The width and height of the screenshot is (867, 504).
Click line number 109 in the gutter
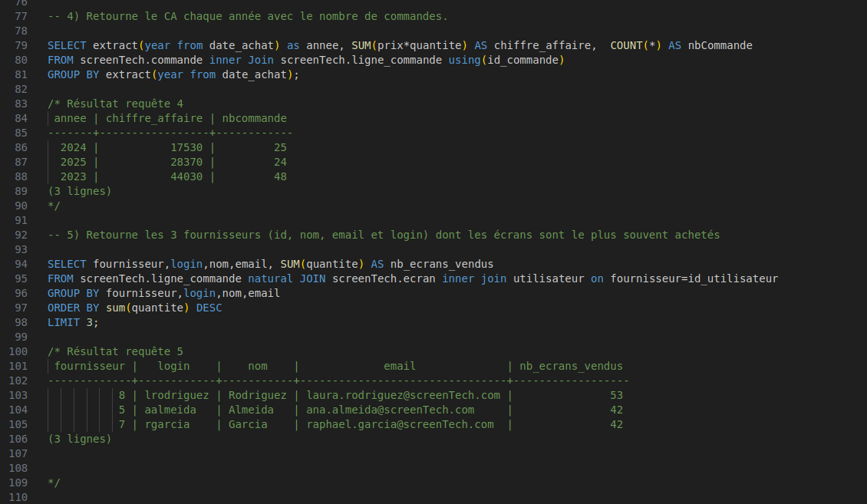point(18,483)
